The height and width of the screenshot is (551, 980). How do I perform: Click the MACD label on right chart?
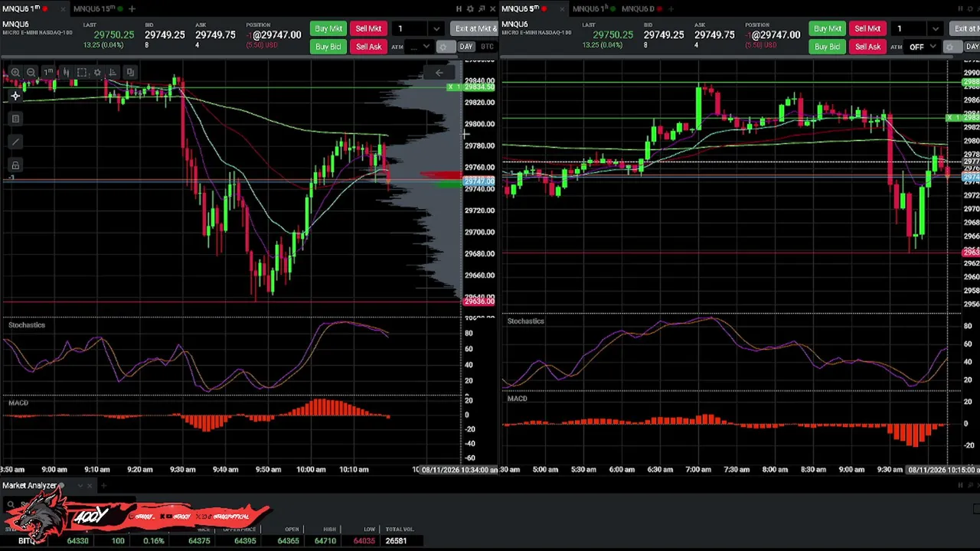point(518,399)
